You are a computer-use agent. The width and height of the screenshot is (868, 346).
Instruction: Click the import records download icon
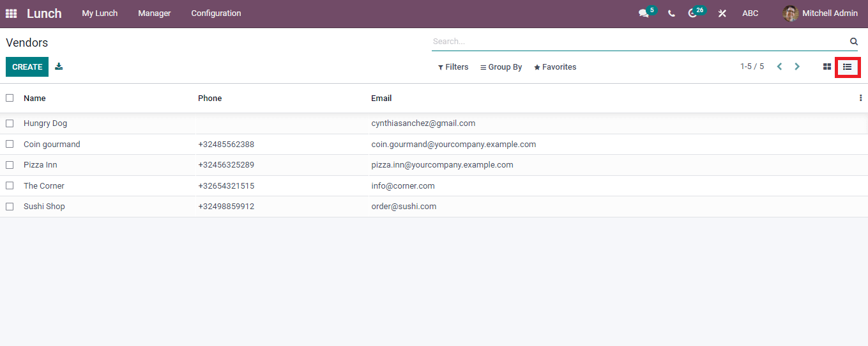pyautogui.click(x=59, y=67)
